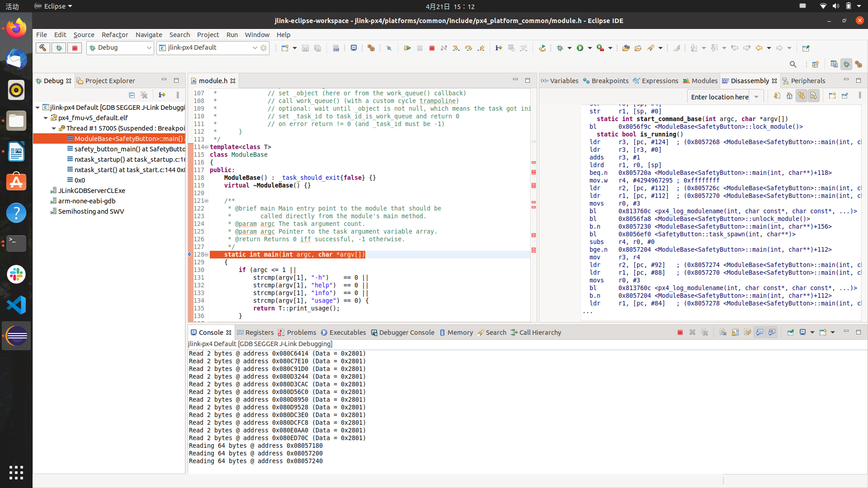Click the Step Return icon

481,48
